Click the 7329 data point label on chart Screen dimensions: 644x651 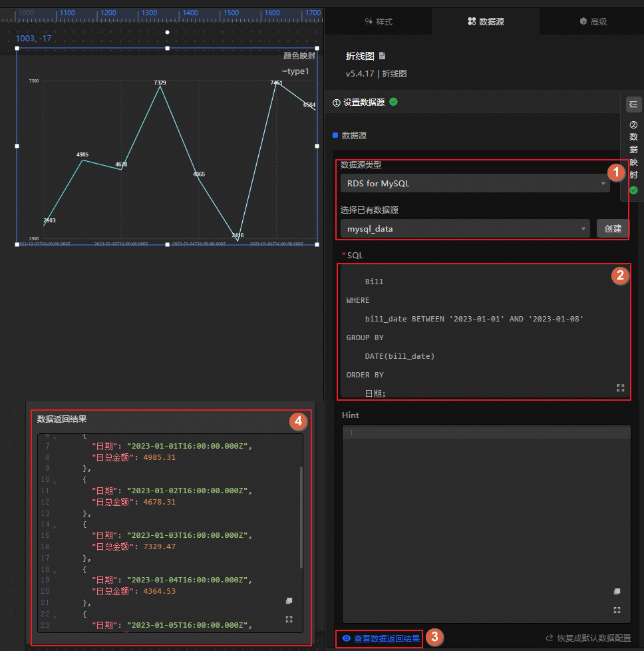(160, 83)
